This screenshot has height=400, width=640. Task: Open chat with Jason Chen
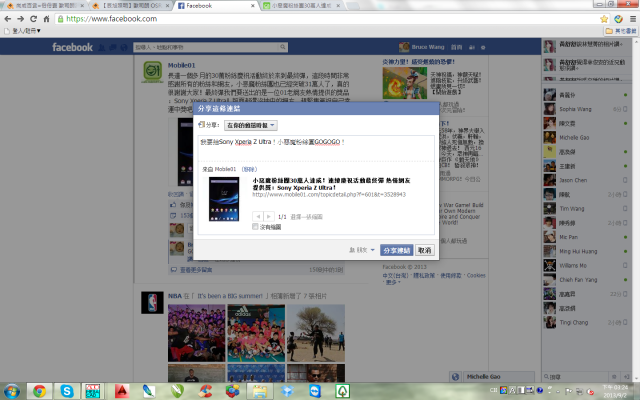pyautogui.click(x=586, y=180)
